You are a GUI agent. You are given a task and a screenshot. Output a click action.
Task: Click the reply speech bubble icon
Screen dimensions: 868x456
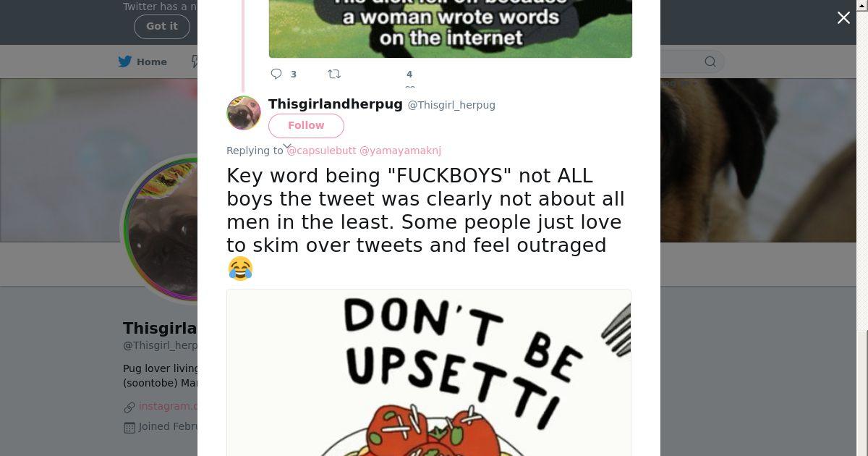point(276,74)
